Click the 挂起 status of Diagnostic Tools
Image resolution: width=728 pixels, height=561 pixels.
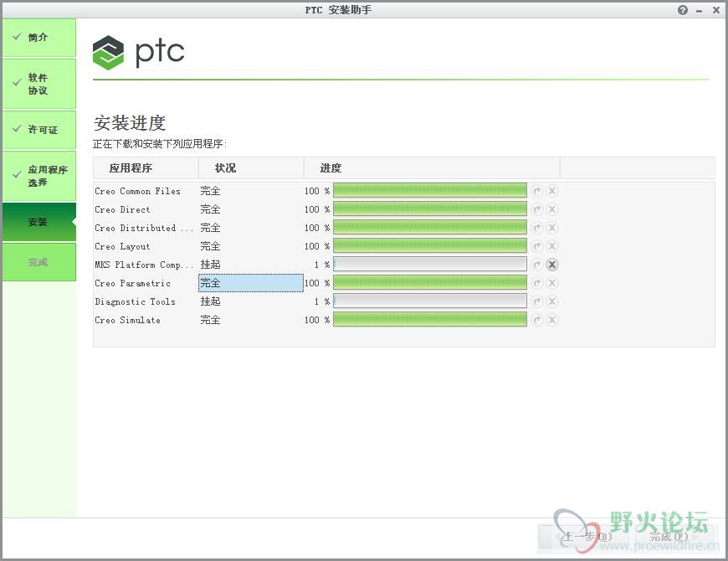[210, 301]
